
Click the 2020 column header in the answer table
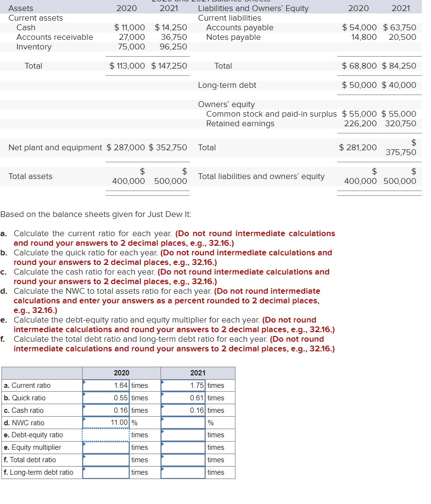click(x=121, y=372)
